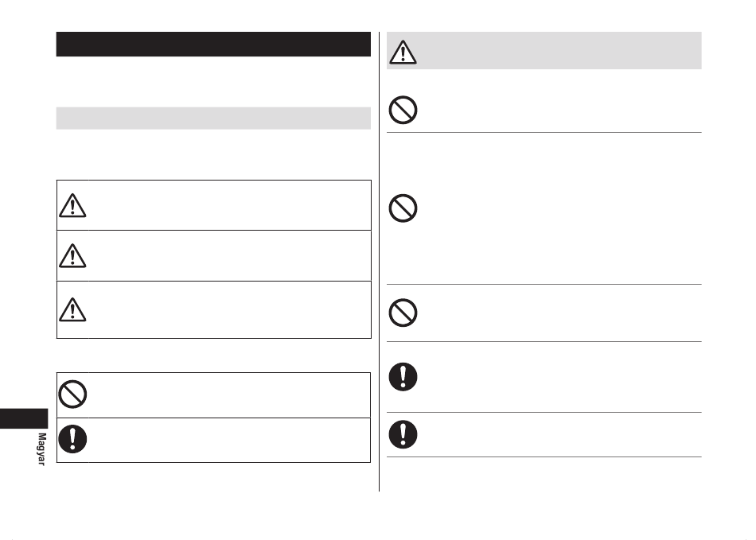The width and height of the screenshot is (756, 540).
Task: Click the black title bar heading
Action: point(213,45)
